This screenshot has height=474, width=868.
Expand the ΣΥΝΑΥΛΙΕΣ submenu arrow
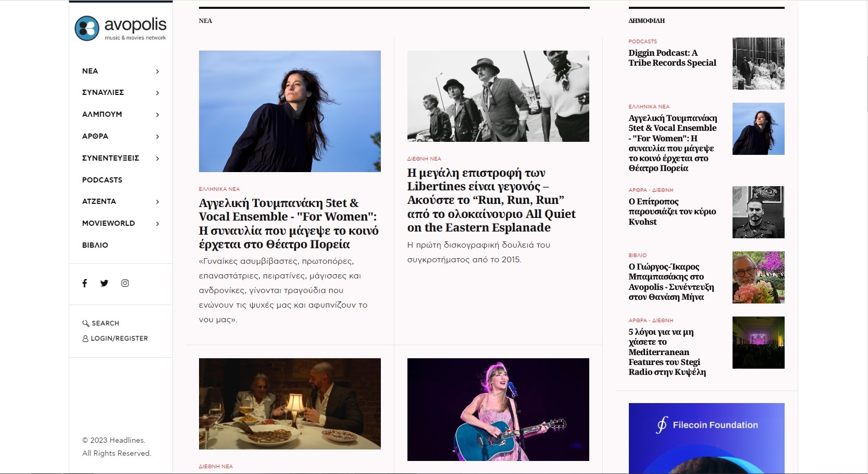click(157, 93)
